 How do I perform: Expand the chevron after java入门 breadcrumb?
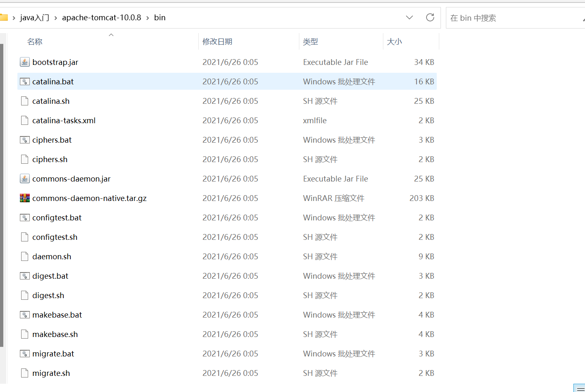tap(55, 18)
